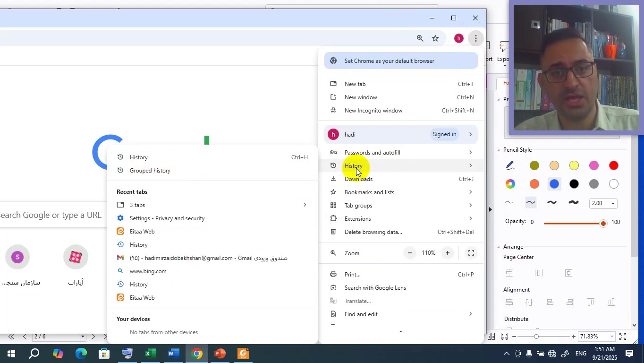
Task: Pick the red pencil color swatch
Action: pyautogui.click(x=613, y=165)
